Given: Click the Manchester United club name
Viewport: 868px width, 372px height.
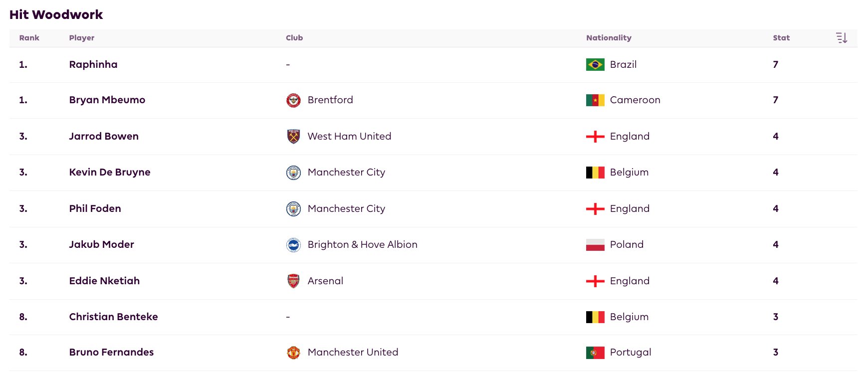Looking at the screenshot, I should (x=353, y=352).
